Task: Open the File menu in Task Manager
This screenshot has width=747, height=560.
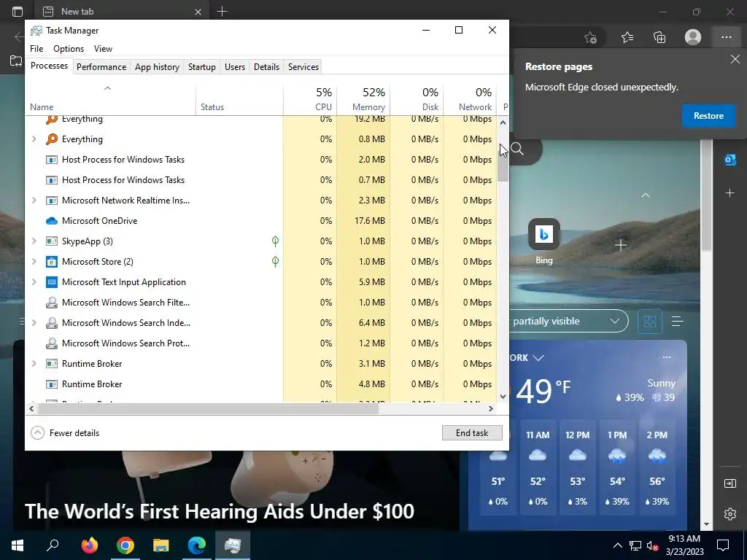Action: tap(36, 49)
